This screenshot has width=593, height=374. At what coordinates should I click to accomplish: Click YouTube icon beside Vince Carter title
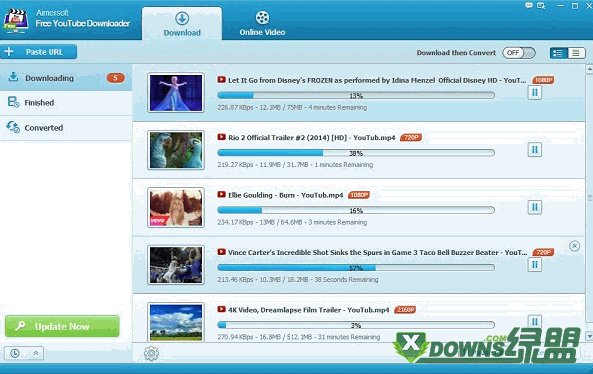222,252
